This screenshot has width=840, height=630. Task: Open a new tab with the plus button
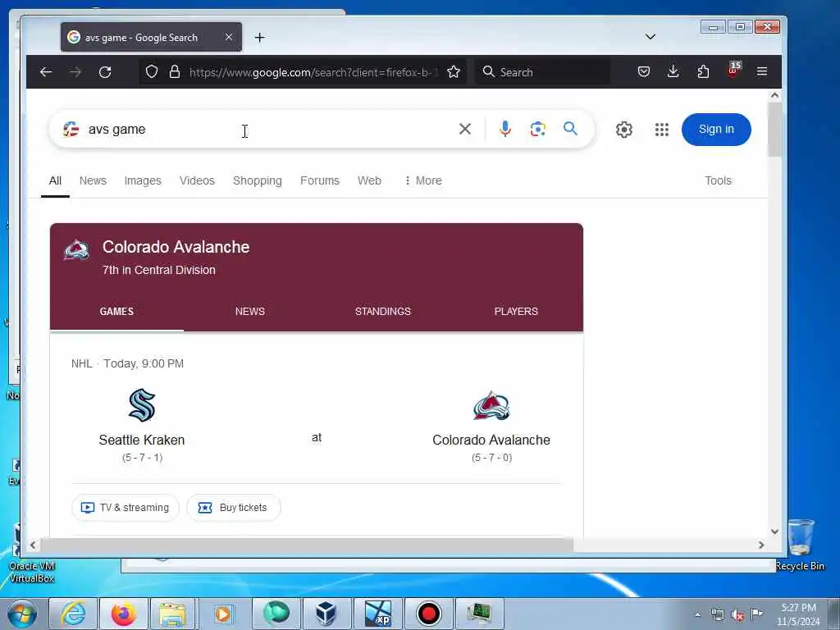click(x=260, y=38)
